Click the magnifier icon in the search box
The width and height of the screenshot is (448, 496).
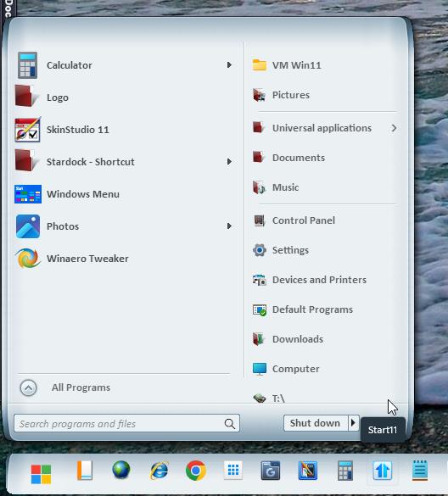coord(230,424)
